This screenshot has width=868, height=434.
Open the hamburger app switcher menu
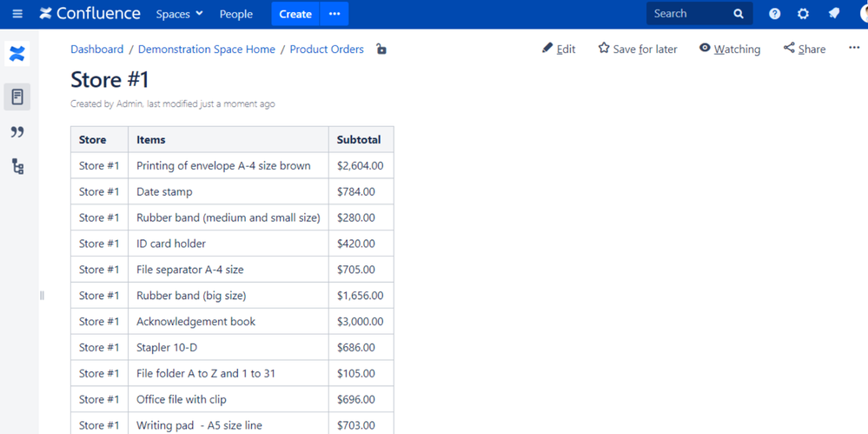coord(17,14)
